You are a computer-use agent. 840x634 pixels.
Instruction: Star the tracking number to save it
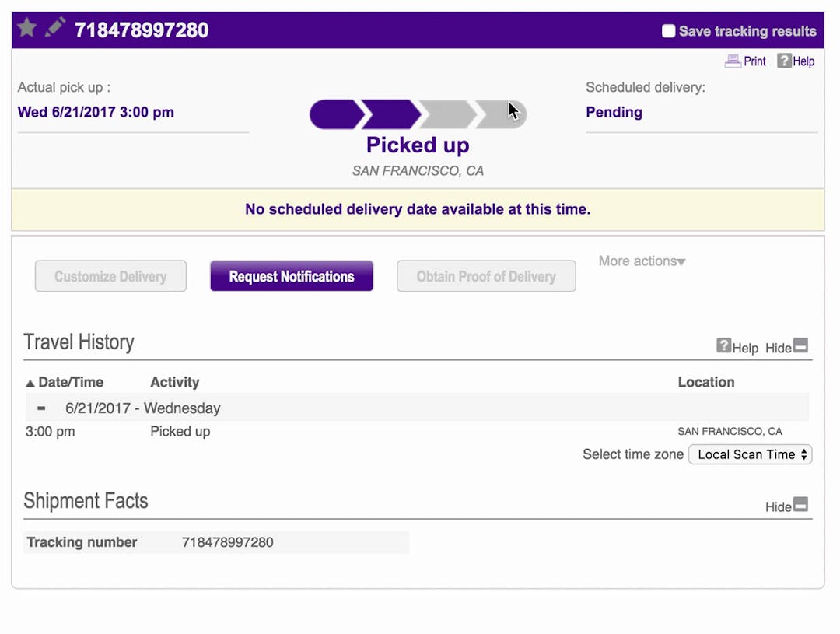26,27
